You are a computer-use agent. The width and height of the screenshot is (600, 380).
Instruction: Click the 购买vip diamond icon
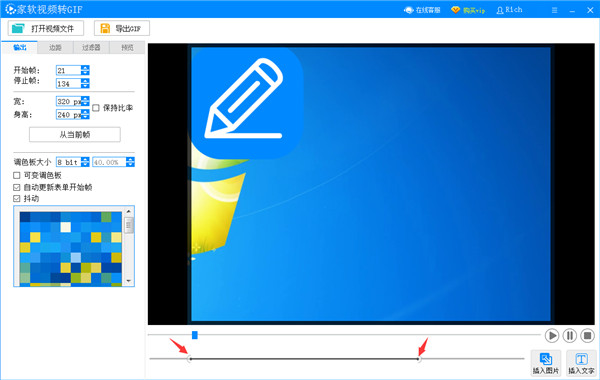455,10
